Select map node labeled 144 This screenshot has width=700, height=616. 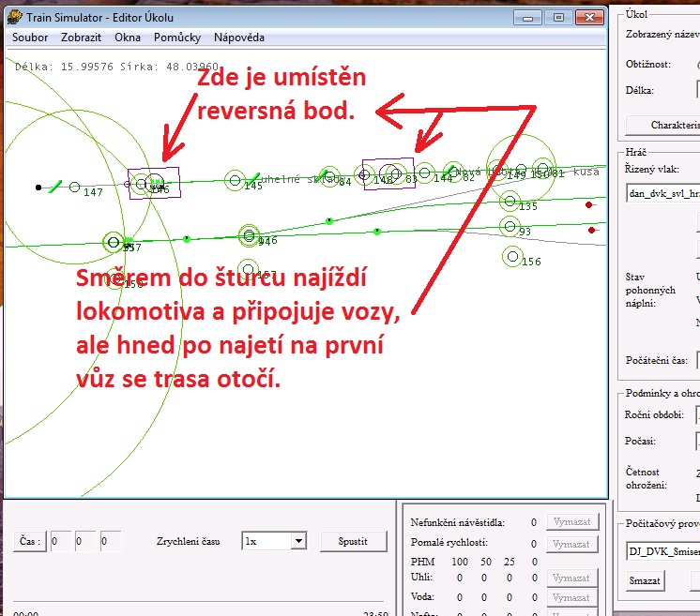click(424, 173)
